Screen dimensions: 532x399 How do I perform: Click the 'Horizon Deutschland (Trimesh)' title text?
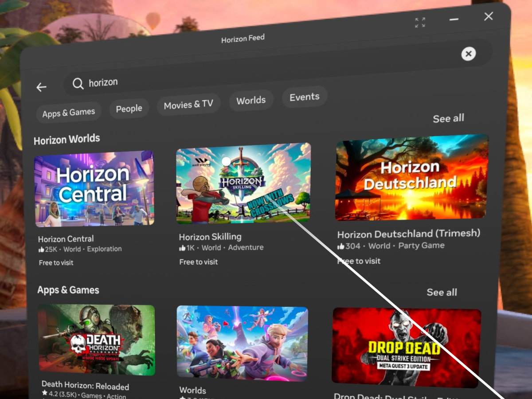409,234
